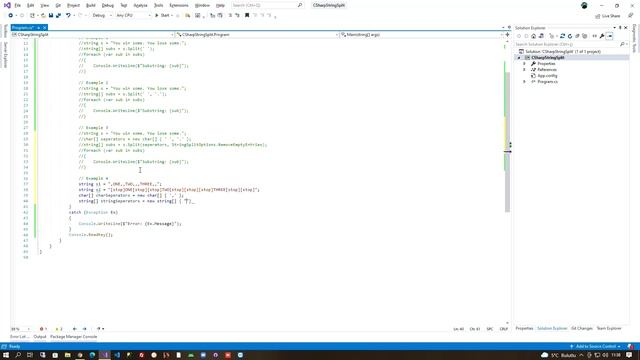This screenshot has width=640, height=360.
Task: Select App.config in Solution Explorer
Action: point(547,76)
